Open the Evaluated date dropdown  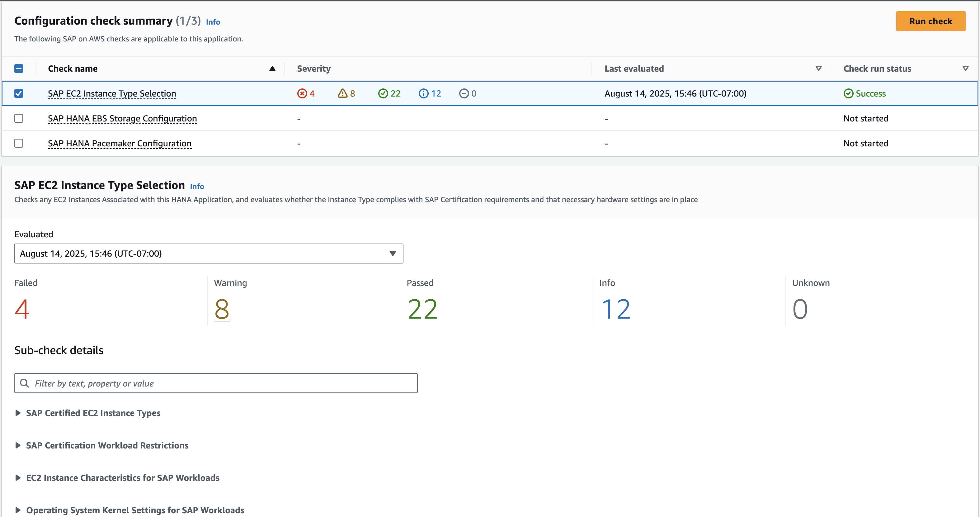coord(209,254)
